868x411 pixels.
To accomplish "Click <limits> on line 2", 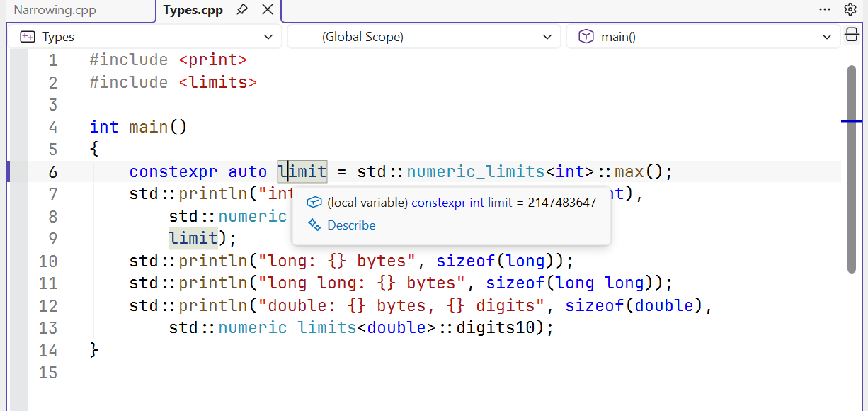I will 217,82.
